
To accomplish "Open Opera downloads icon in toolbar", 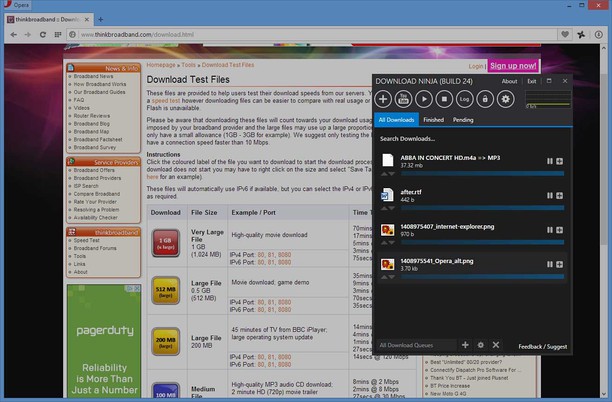I will pos(598,34).
